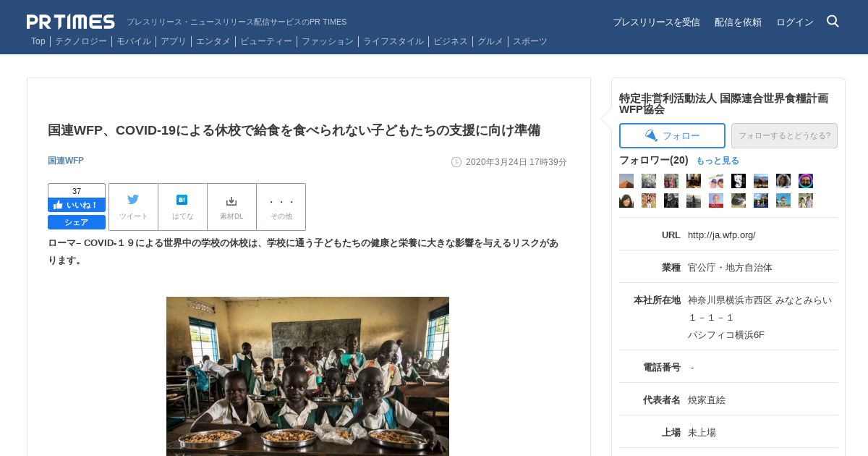Click the Facebook いいね! button

coord(77,205)
